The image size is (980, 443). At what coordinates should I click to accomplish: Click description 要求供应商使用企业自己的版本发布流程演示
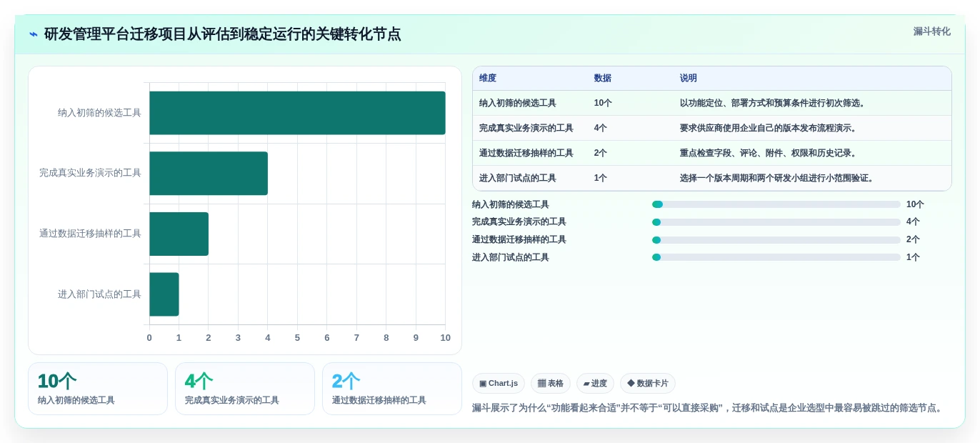pos(769,128)
